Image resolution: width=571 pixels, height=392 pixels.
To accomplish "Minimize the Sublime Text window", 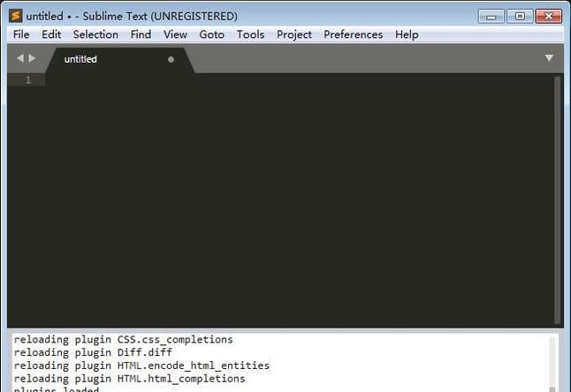I will (x=491, y=17).
